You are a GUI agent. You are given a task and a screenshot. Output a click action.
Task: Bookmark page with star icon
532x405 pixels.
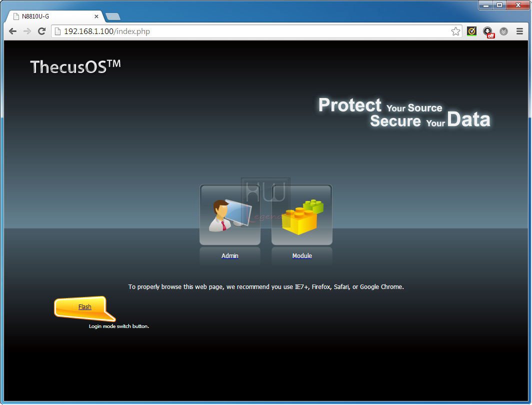coord(455,31)
